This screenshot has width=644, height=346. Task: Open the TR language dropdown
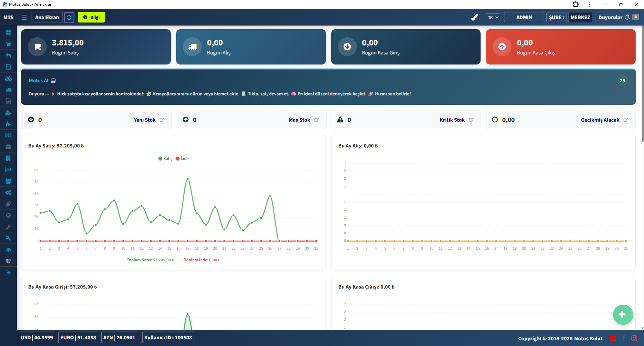[x=492, y=17]
